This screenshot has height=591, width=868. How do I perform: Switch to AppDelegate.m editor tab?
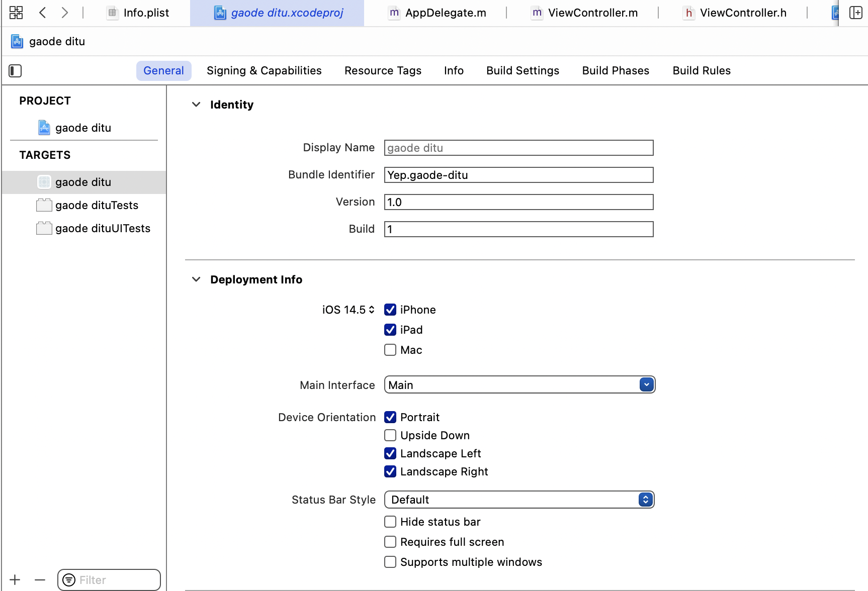pyautogui.click(x=437, y=13)
